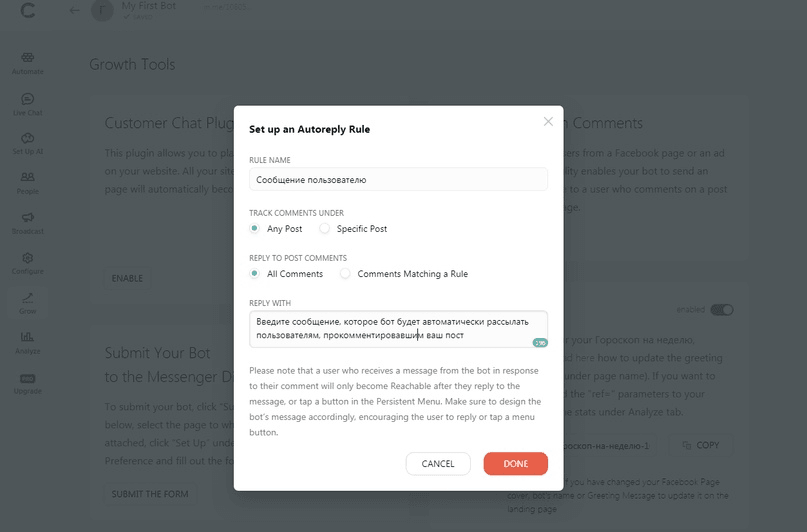Open the Analyze chart icon
Screen dimensions: 807x532
[28, 337]
